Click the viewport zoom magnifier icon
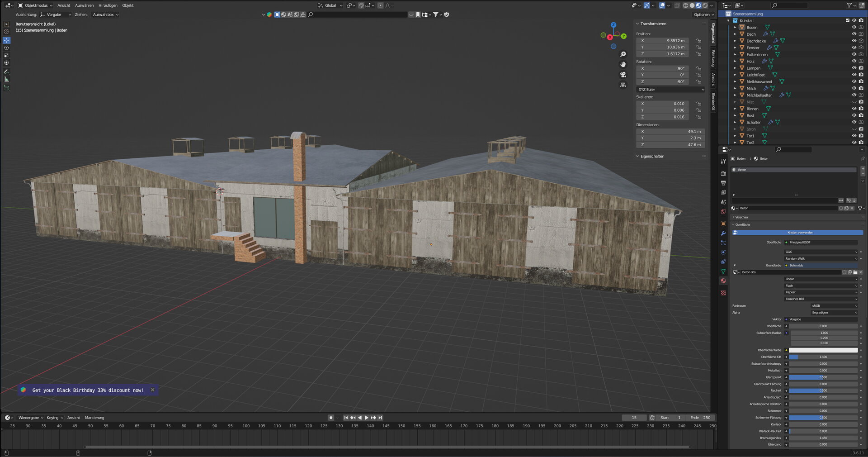868x457 pixels. (x=623, y=54)
